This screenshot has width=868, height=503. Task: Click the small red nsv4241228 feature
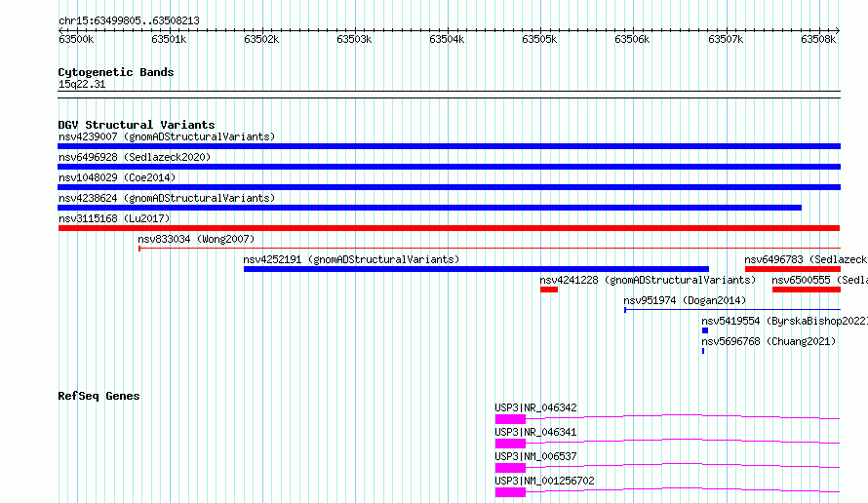tap(549, 290)
